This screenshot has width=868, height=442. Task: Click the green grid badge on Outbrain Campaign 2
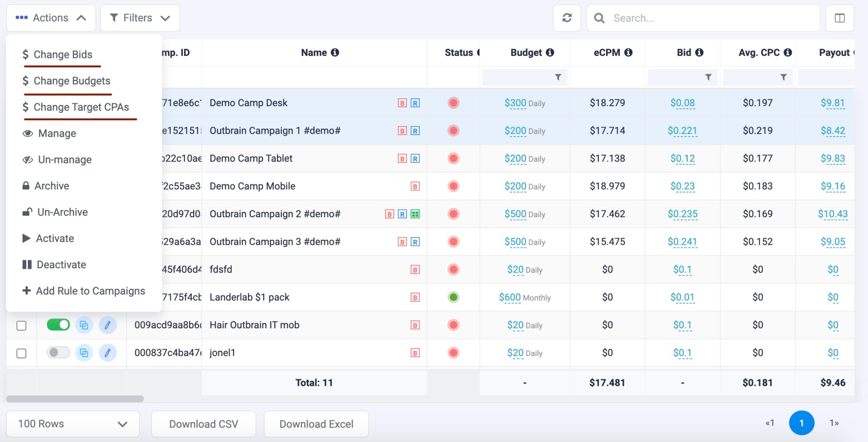click(415, 214)
